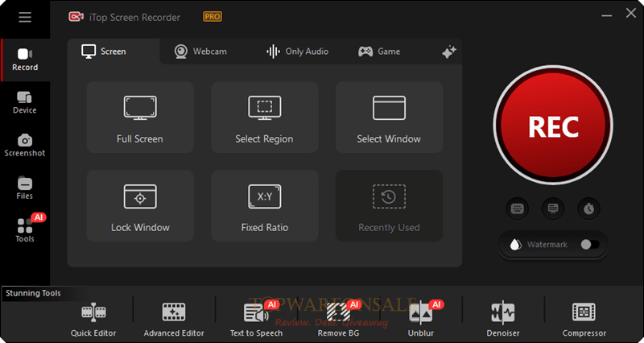Screen dimensions: 644x343
Task: Open the Remove BG tool
Action: point(338,320)
